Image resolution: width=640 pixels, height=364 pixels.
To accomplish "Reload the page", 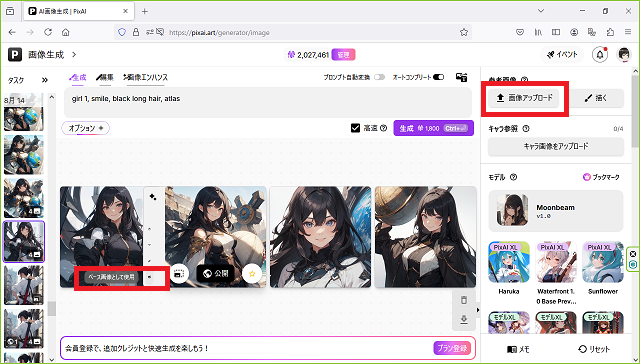I will (48, 32).
